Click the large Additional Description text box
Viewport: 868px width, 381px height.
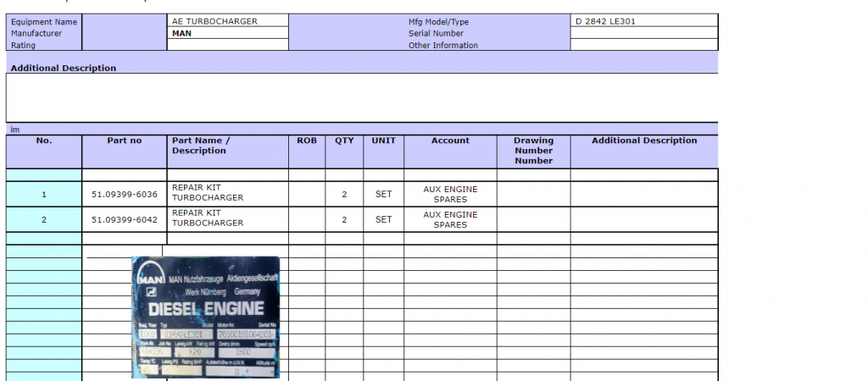pos(362,97)
